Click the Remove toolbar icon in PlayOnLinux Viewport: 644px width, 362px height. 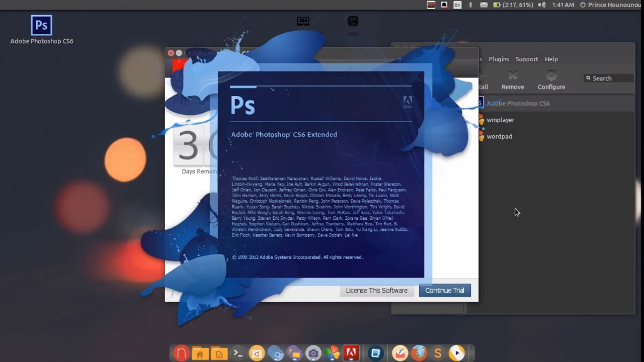(x=513, y=75)
